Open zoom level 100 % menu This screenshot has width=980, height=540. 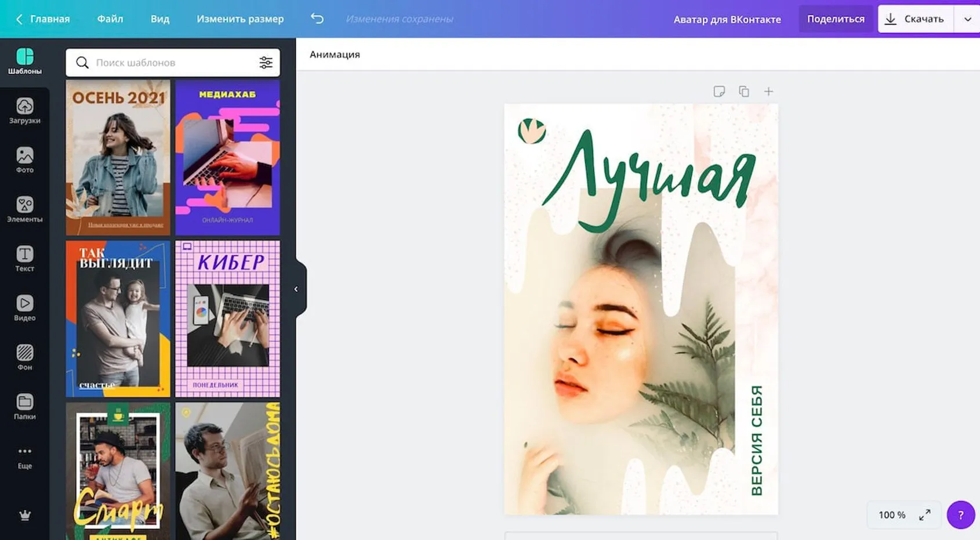[892, 515]
